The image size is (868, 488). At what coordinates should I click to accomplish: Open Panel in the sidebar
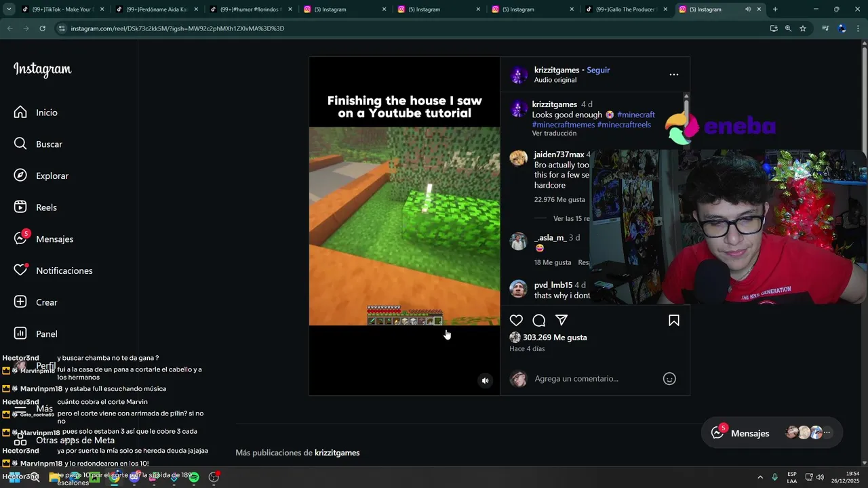[x=35, y=333]
